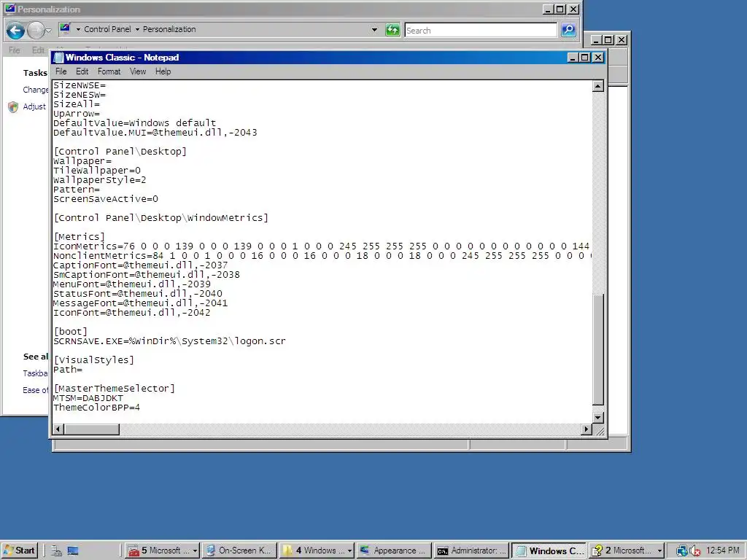Switch to On-Screen Keyboard taskbar button

tap(239, 551)
